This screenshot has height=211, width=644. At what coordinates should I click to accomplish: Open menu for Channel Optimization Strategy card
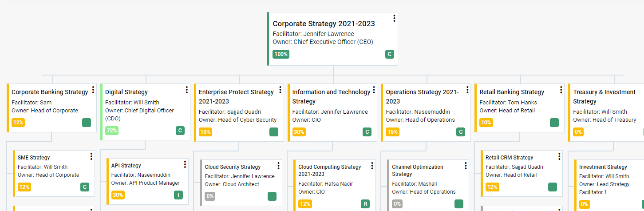point(466,166)
